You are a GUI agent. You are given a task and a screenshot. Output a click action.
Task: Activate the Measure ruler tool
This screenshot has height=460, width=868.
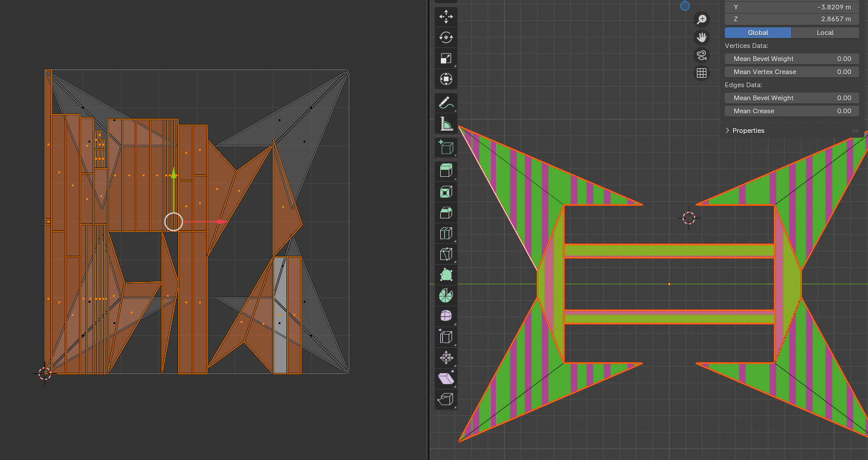[x=446, y=123]
